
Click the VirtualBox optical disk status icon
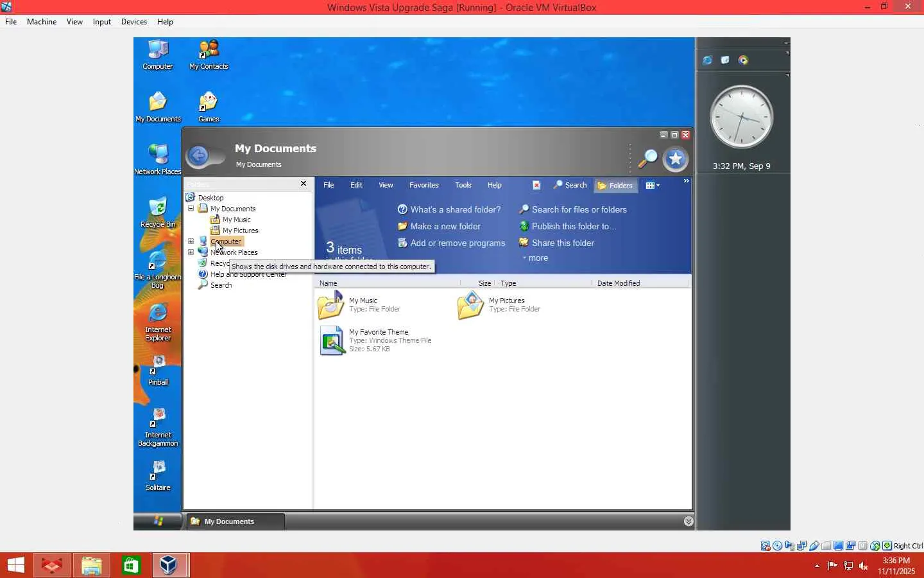778,546
